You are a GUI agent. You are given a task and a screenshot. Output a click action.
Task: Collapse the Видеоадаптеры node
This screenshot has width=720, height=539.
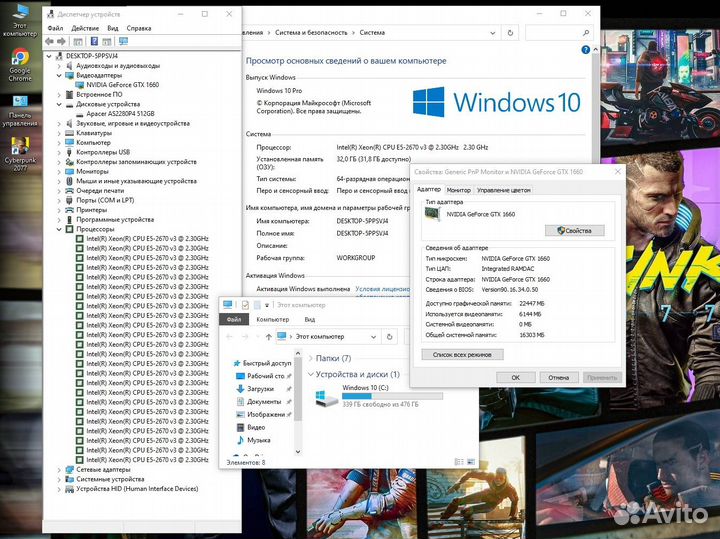[59, 75]
